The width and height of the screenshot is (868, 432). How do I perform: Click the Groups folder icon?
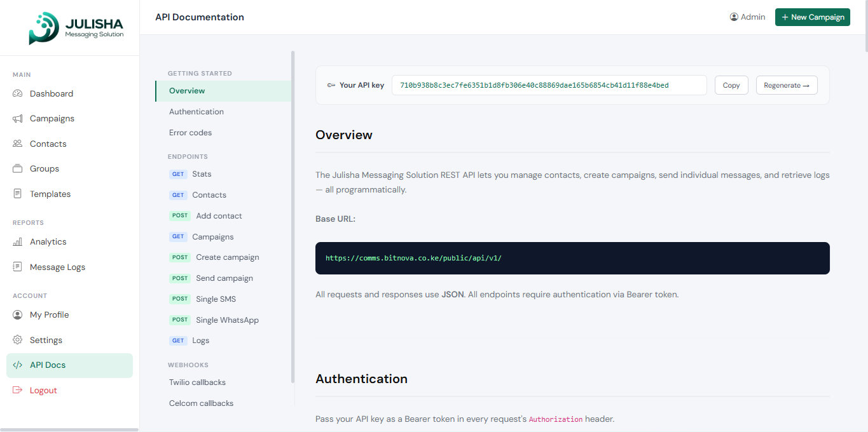(x=18, y=169)
